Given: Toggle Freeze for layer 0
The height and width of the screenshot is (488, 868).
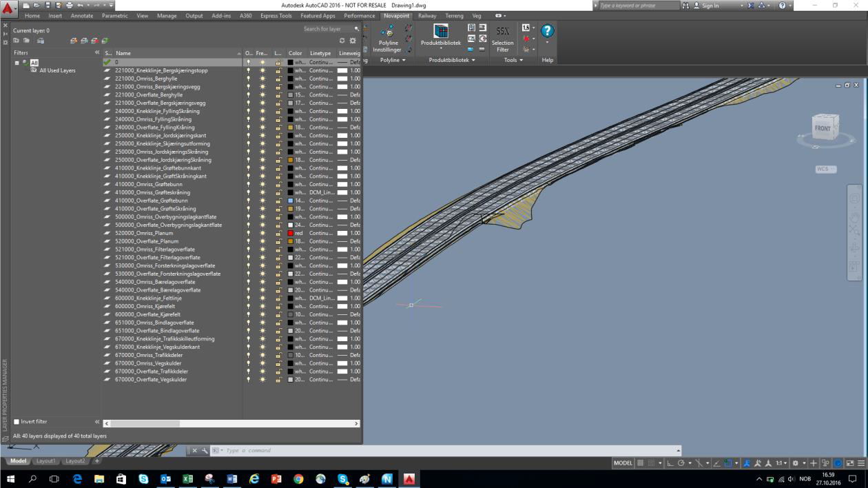Looking at the screenshot, I should click(x=262, y=62).
